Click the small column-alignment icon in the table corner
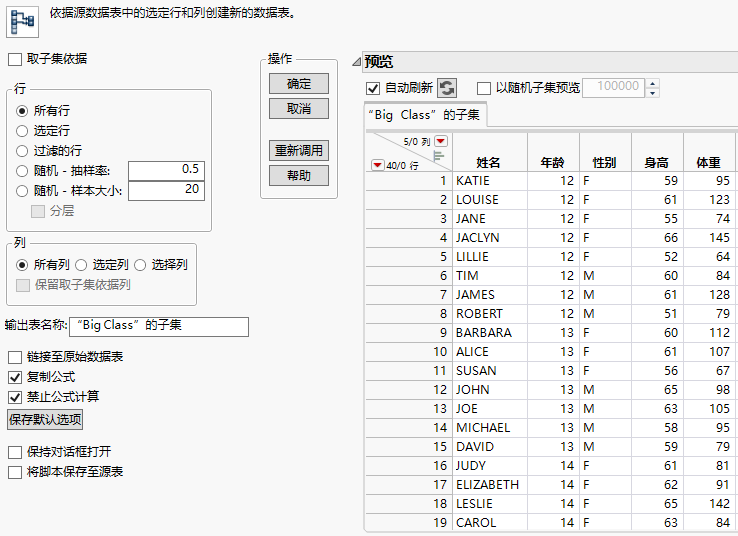738x536 pixels. [x=438, y=154]
